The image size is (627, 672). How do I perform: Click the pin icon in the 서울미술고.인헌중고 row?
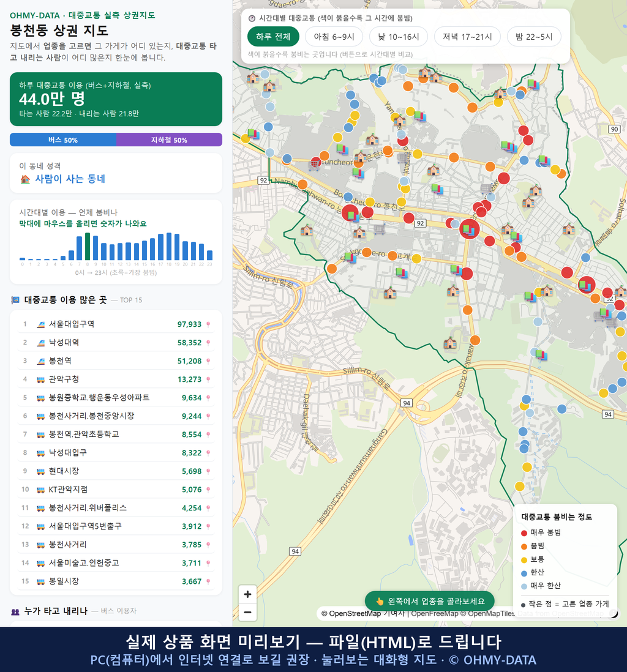click(208, 563)
